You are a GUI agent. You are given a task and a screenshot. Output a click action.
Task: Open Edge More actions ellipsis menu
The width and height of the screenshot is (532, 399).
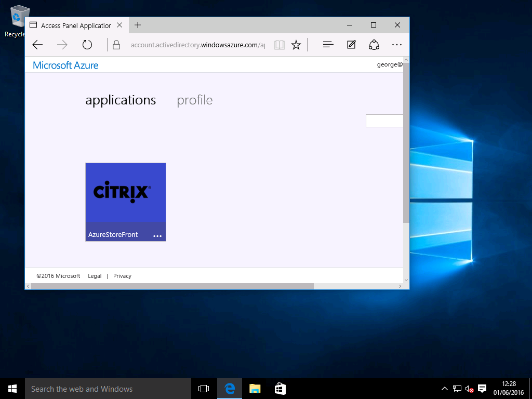pyautogui.click(x=397, y=45)
